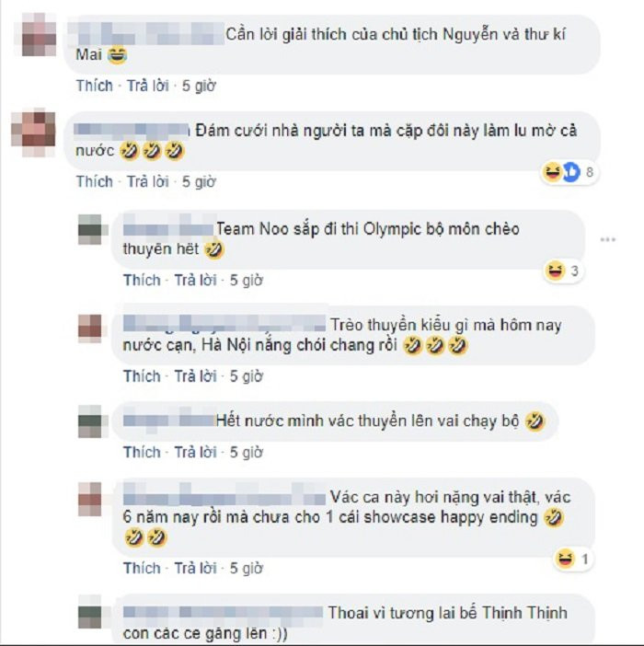Reply to the chủ tịch Nguyễn comment via Trả lời

click(x=148, y=86)
